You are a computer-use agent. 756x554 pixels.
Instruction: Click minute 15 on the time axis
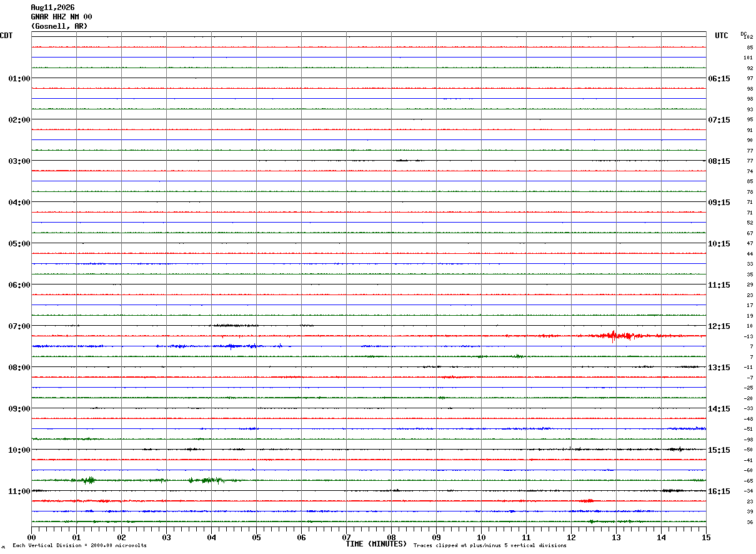click(x=706, y=537)
